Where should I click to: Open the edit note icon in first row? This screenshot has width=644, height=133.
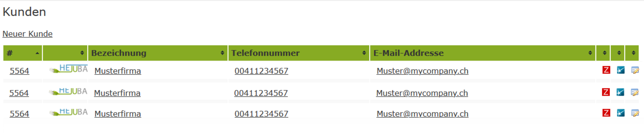tap(635, 70)
